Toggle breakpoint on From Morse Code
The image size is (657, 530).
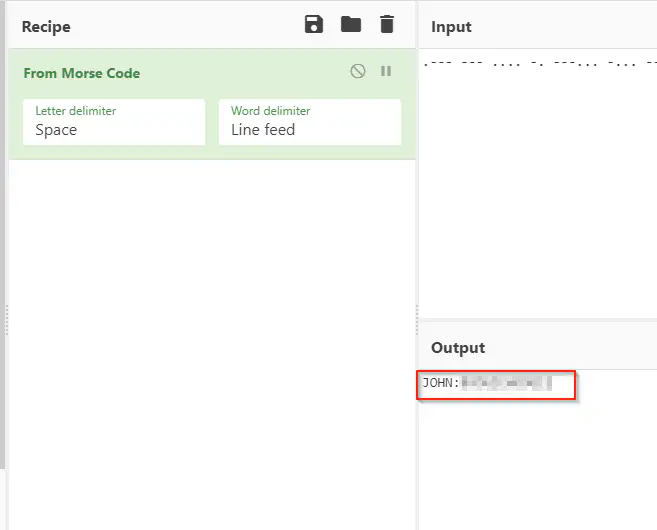point(386,72)
